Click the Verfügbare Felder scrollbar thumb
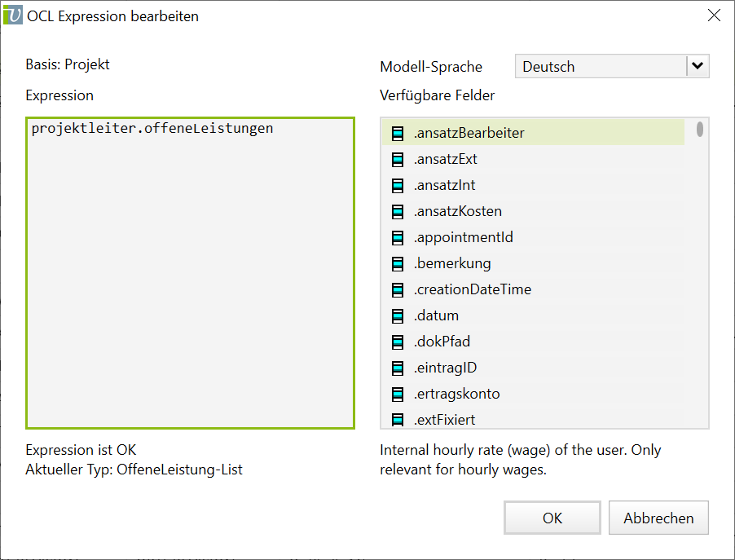The image size is (735, 560). 699,130
